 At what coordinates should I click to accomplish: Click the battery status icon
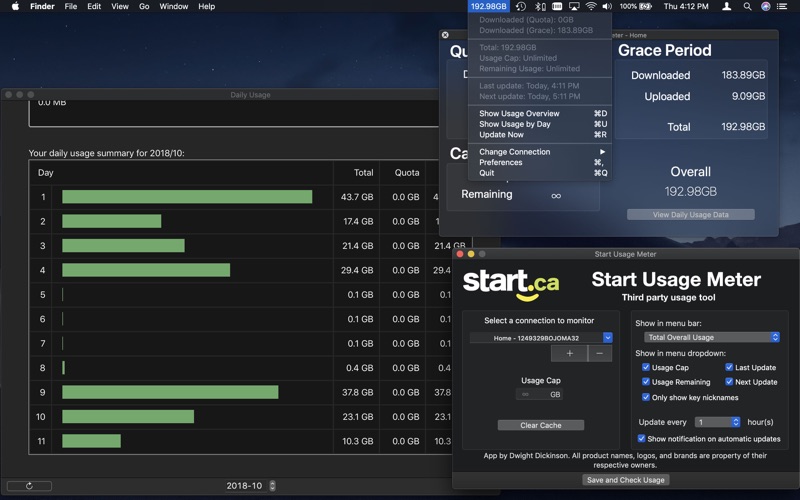click(x=645, y=6)
